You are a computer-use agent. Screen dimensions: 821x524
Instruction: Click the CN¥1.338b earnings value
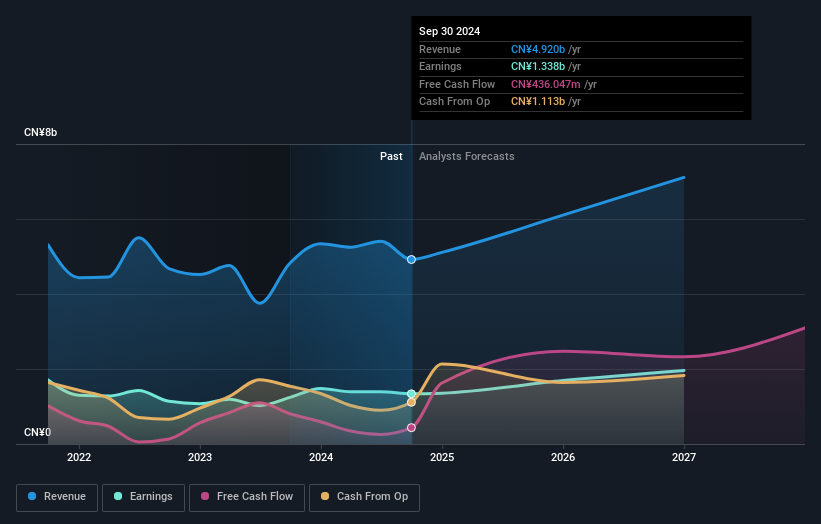point(538,66)
